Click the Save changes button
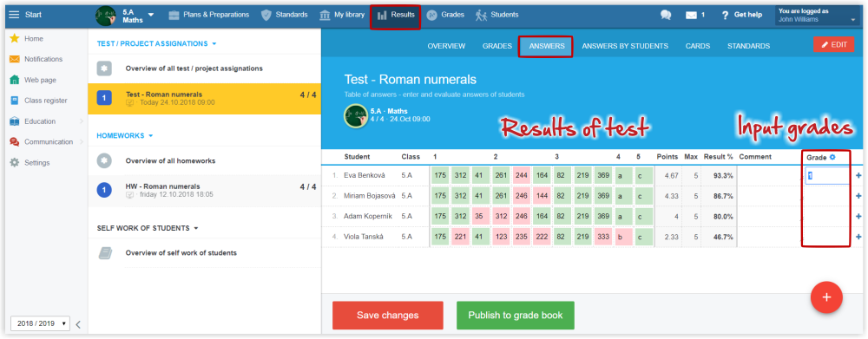Screen dimensions: 868x339 tap(387, 316)
